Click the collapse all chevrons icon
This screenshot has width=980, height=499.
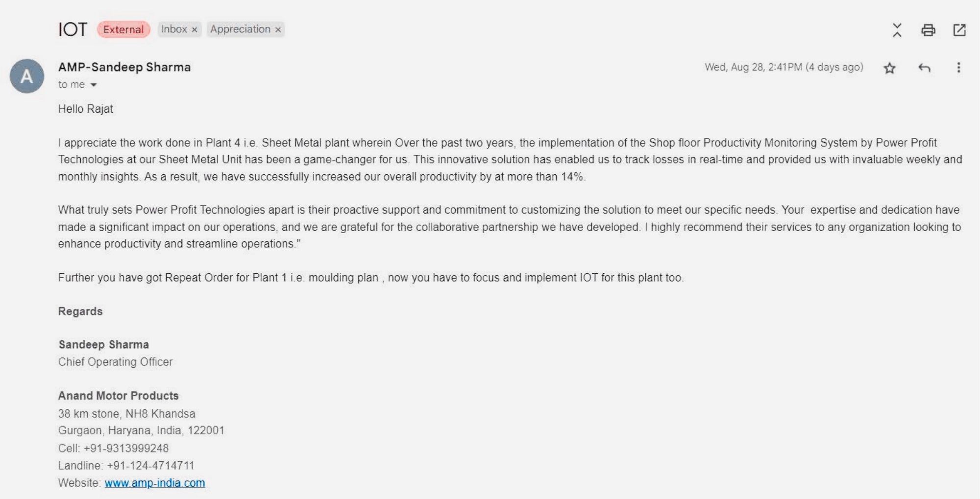pos(897,30)
